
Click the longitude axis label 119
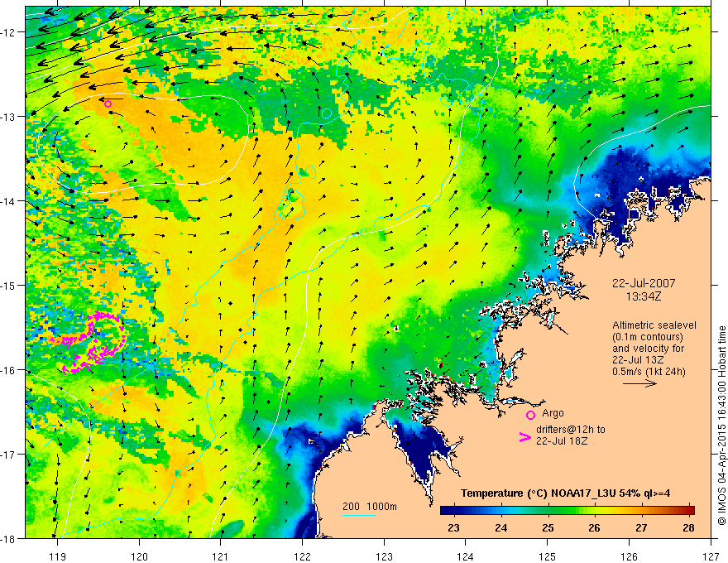58,556
